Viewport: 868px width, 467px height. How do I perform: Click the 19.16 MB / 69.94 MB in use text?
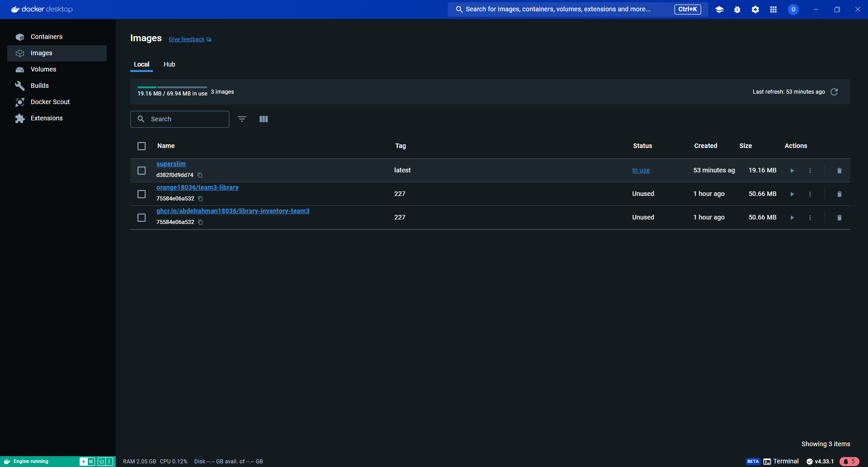pos(172,94)
